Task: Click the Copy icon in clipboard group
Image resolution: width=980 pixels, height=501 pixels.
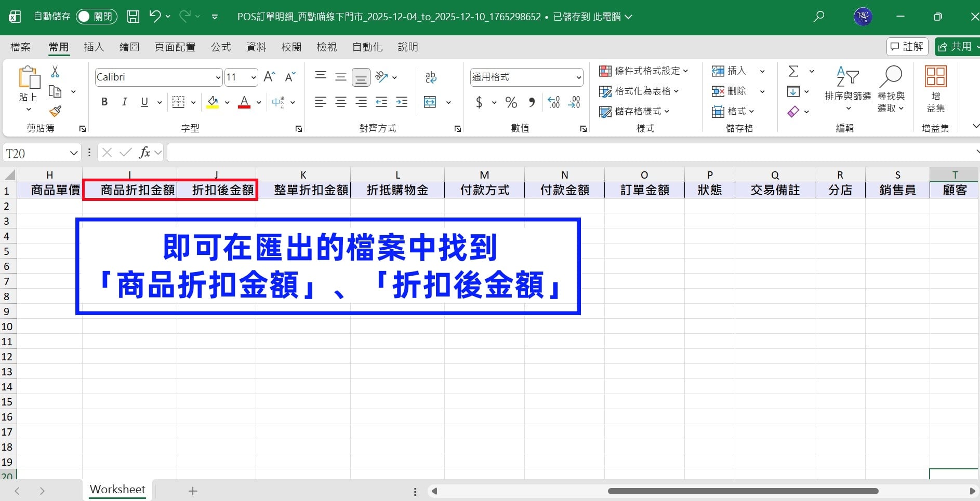Action: pos(55,91)
